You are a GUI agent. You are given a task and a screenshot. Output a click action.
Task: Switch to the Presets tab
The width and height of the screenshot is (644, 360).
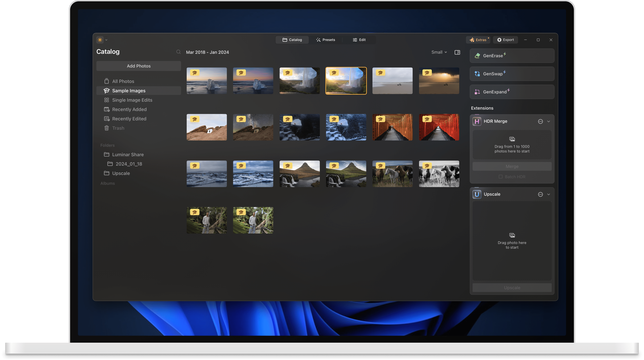pyautogui.click(x=326, y=40)
